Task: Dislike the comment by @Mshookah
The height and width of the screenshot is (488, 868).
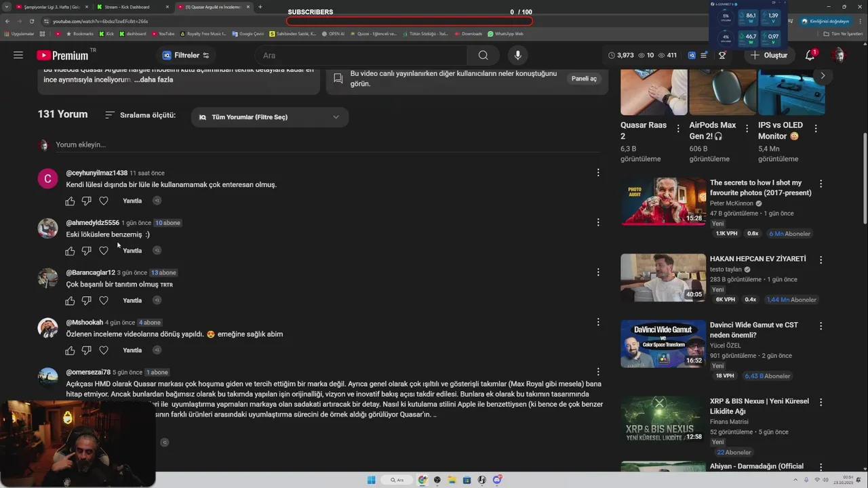Action: [86, 350]
